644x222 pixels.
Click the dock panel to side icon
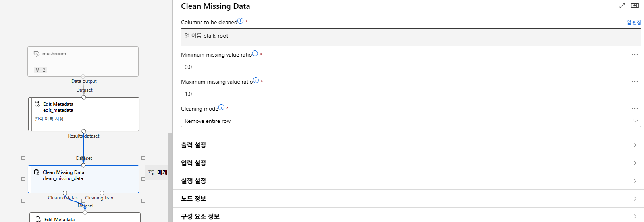point(635,6)
